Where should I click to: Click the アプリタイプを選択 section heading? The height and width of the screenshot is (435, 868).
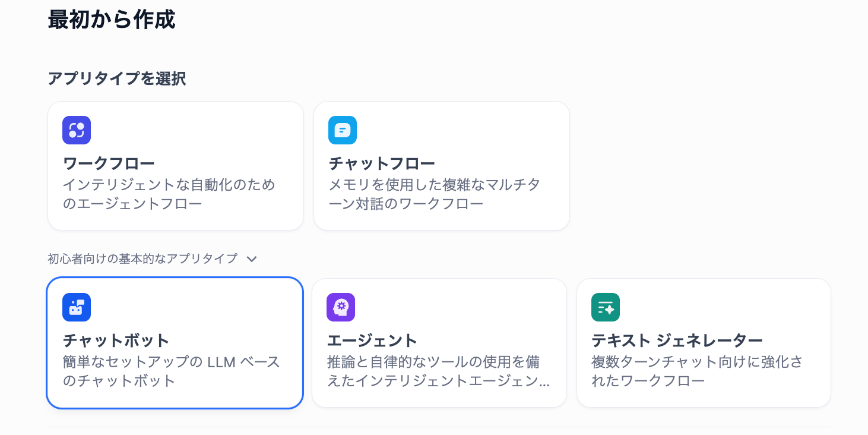[x=117, y=78]
